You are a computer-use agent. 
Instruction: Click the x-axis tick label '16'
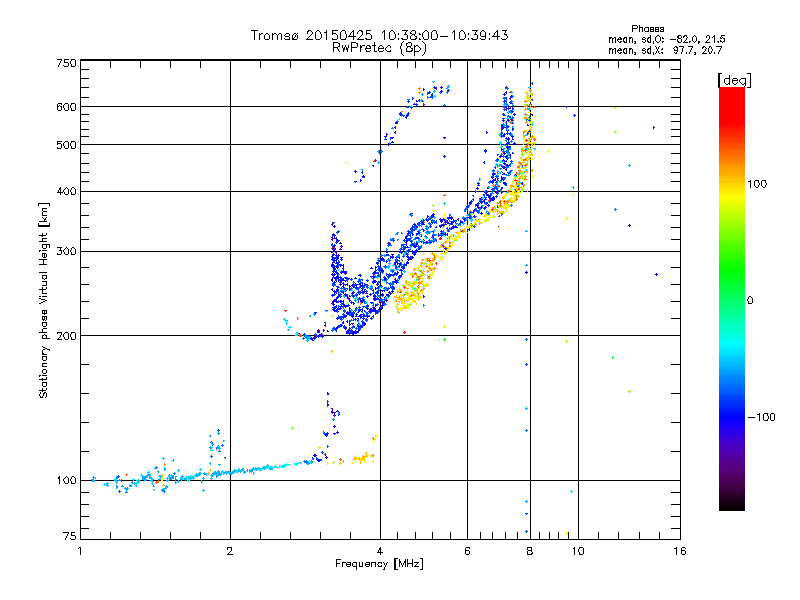[680, 551]
